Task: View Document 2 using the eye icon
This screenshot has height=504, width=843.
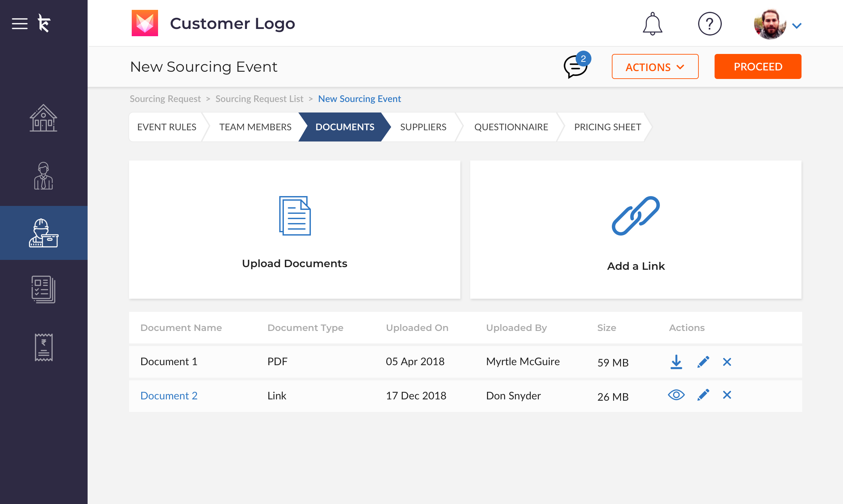Action: point(676,395)
